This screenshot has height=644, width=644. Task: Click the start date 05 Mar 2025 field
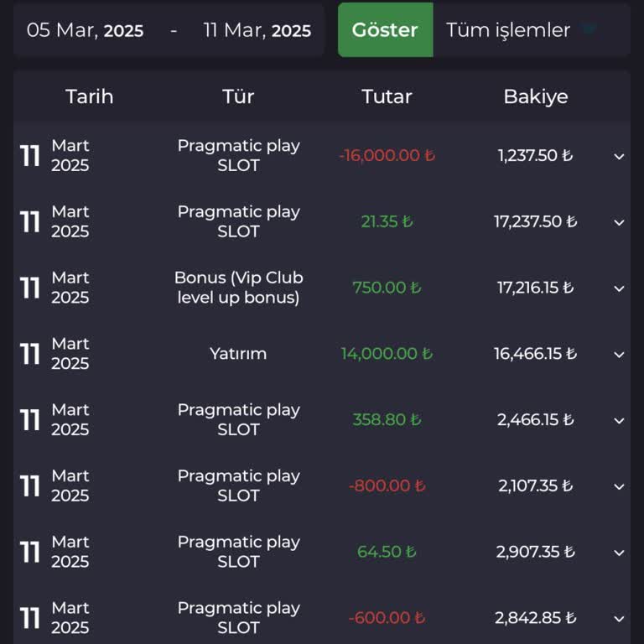(86, 31)
